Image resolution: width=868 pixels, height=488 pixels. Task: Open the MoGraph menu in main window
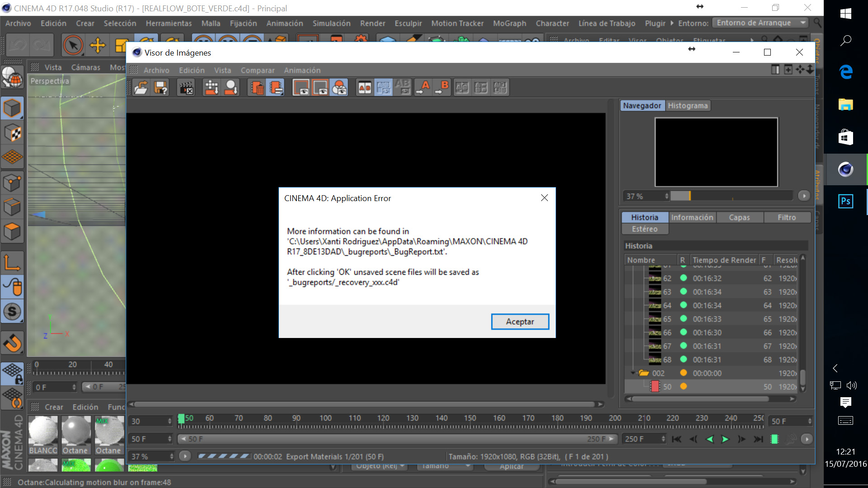(x=509, y=23)
